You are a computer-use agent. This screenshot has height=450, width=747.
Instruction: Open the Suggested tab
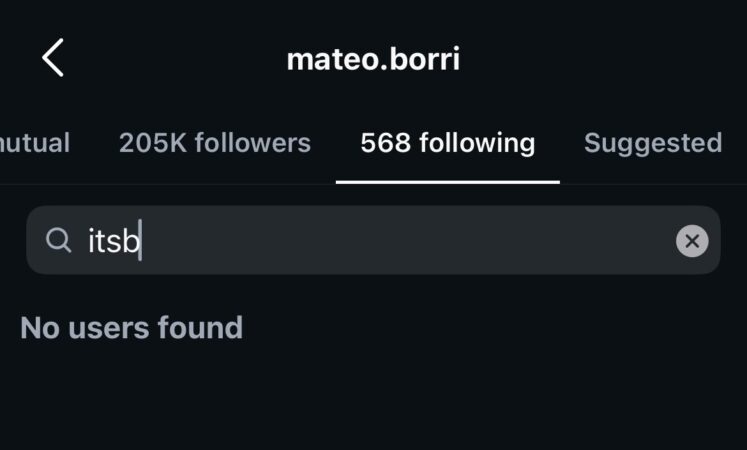click(x=653, y=143)
